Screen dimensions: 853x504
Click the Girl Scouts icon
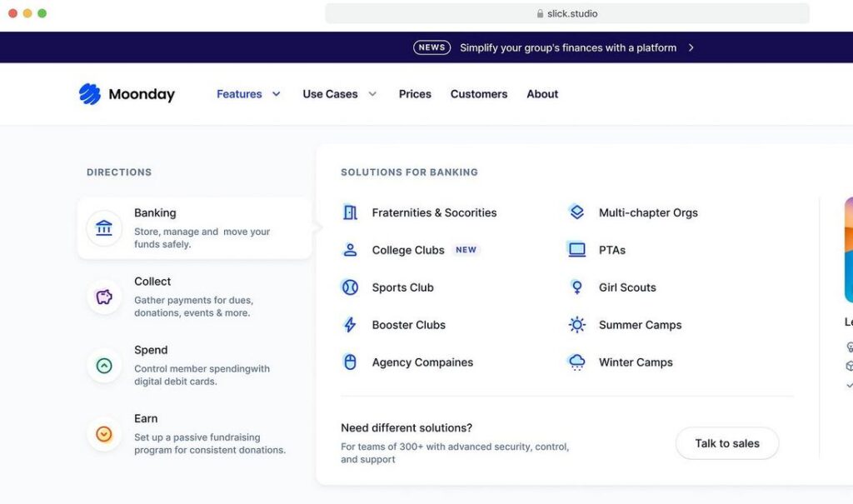pyautogui.click(x=576, y=287)
